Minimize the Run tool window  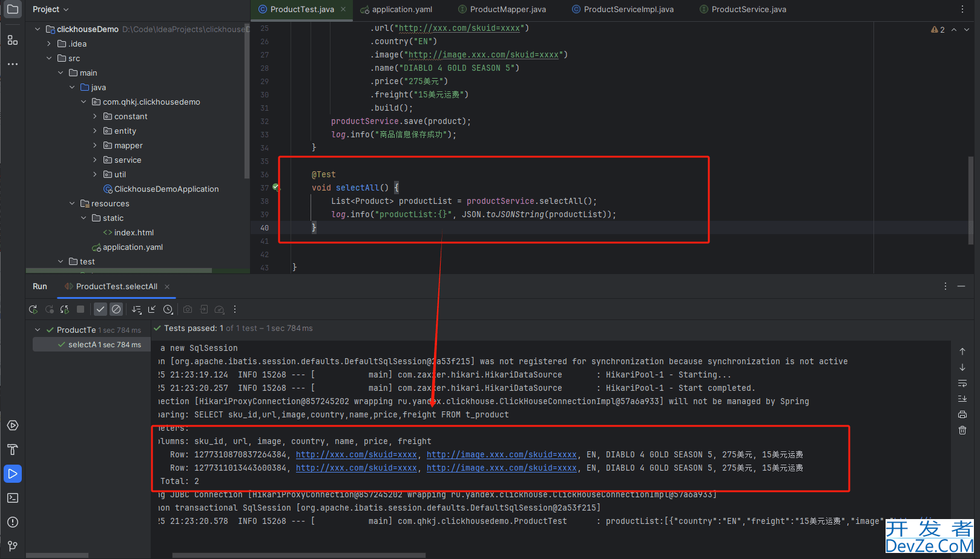(961, 286)
